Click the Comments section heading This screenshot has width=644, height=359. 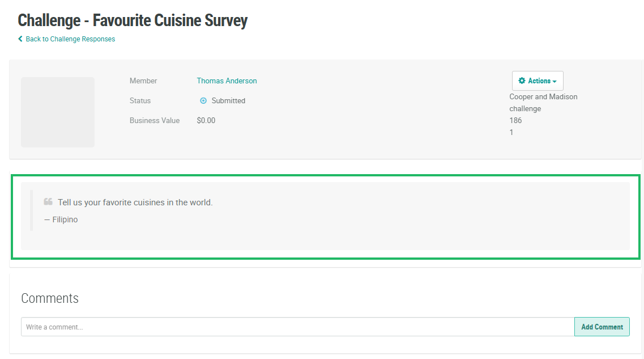[50, 298]
